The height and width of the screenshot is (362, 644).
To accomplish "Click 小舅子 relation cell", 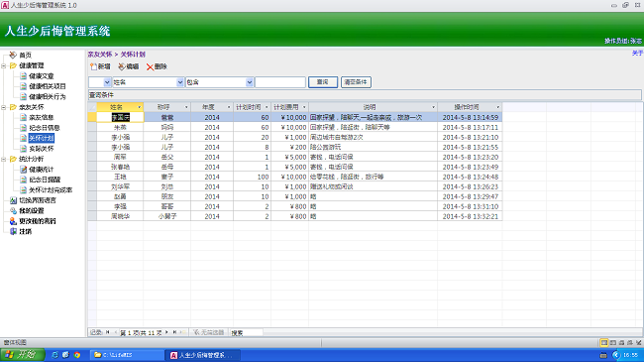I will 167,216.
